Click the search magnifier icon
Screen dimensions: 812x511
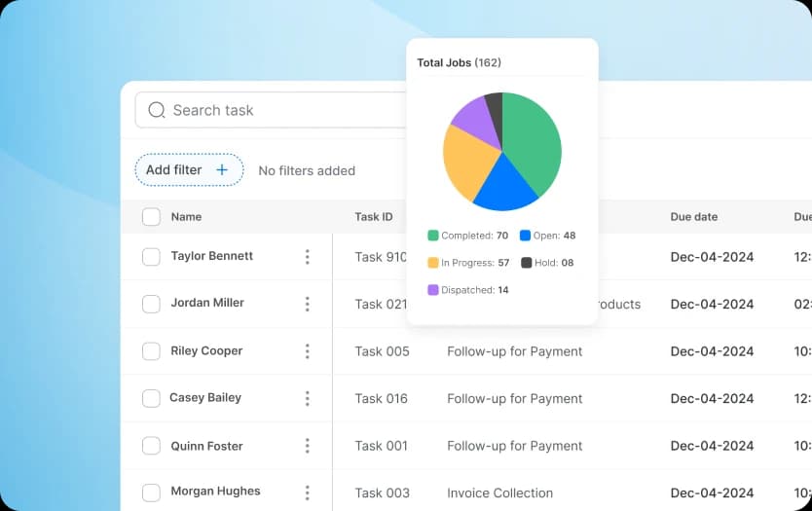[157, 110]
